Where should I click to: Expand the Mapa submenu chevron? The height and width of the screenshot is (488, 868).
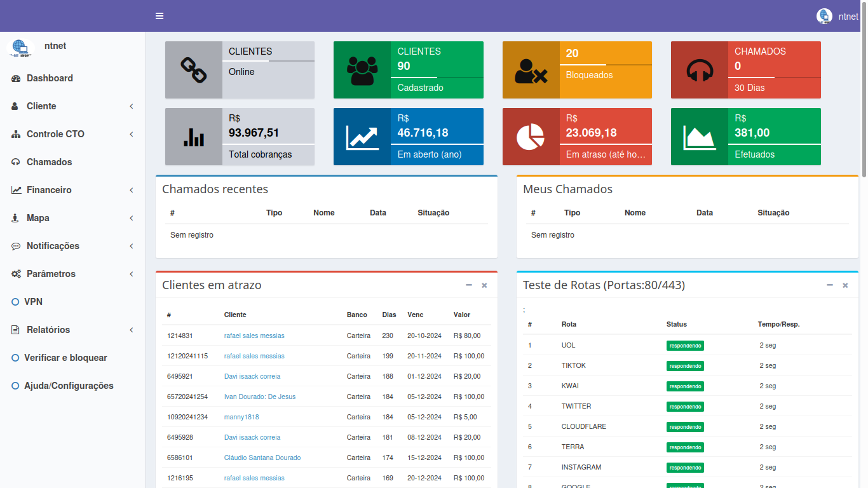(132, 218)
